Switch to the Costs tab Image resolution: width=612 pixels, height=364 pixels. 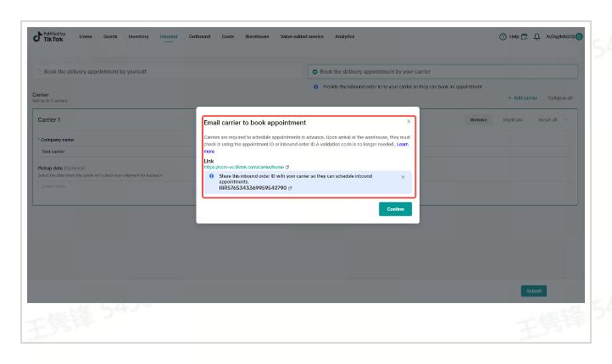click(227, 36)
